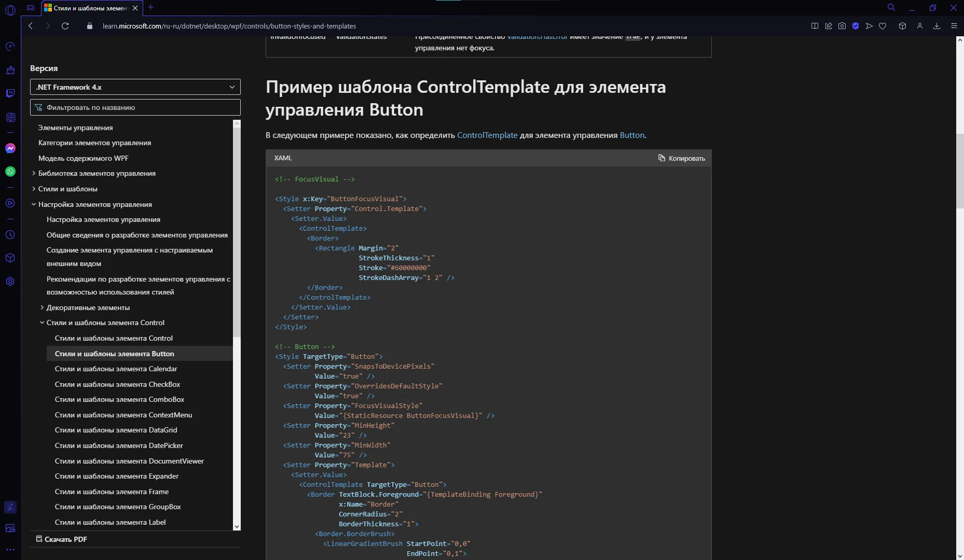Open the Opera GX main menu logo
The width and height of the screenshot is (964, 560).
(10, 10)
